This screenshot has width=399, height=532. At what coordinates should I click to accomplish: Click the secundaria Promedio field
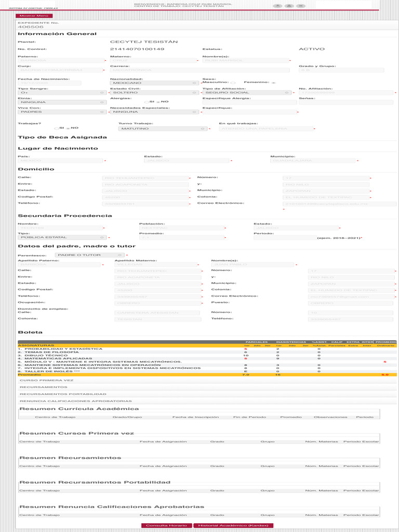pyautogui.click(x=181, y=237)
